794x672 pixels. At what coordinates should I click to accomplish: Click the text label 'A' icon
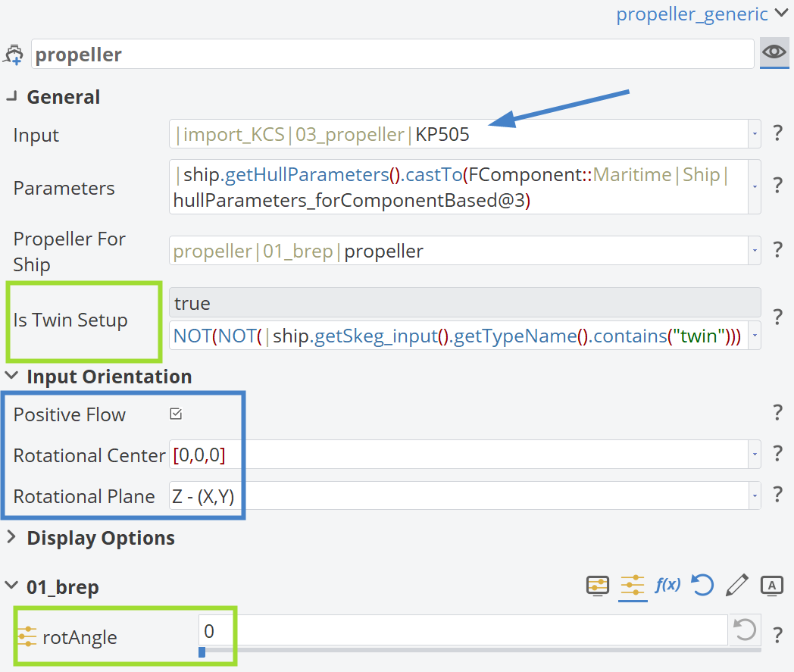pos(772,586)
